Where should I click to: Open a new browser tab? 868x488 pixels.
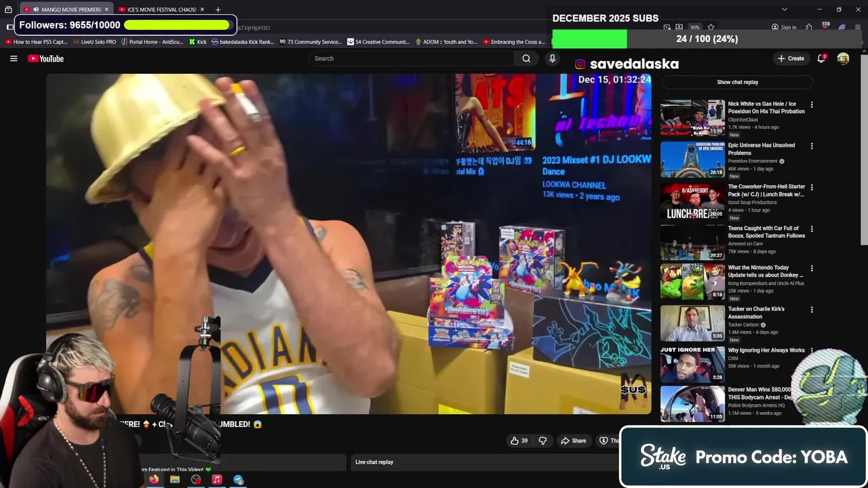(218, 9)
